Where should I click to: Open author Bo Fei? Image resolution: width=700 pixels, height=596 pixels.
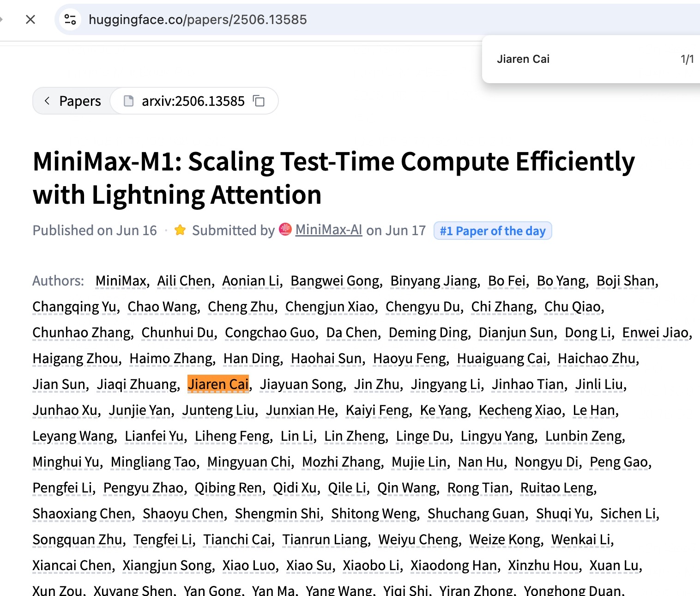[x=507, y=281]
